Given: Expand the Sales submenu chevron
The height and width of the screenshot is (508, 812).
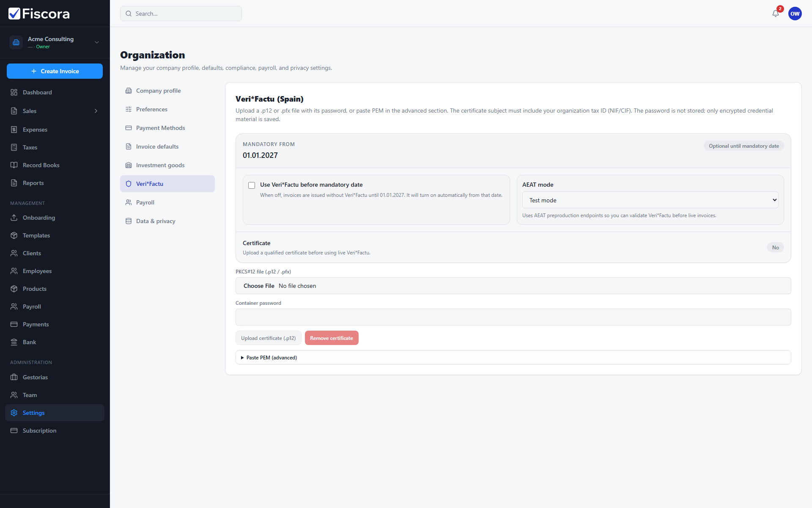Looking at the screenshot, I should click(x=96, y=111).
